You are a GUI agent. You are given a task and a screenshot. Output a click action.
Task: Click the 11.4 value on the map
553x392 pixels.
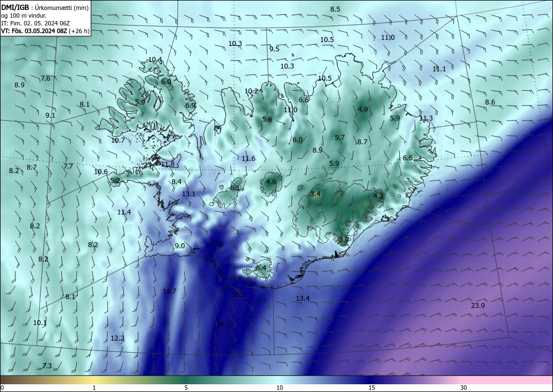click(x=124, y=212)
